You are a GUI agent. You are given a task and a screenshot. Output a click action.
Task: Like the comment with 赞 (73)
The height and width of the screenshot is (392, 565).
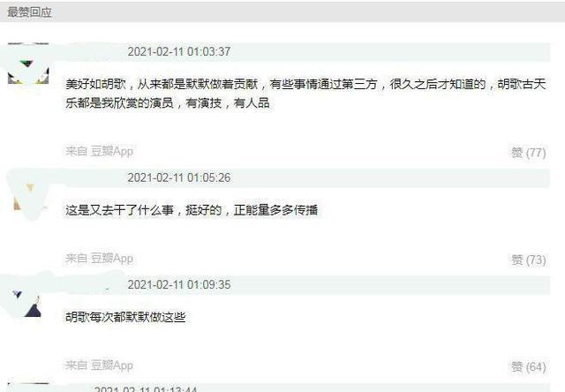528,260
